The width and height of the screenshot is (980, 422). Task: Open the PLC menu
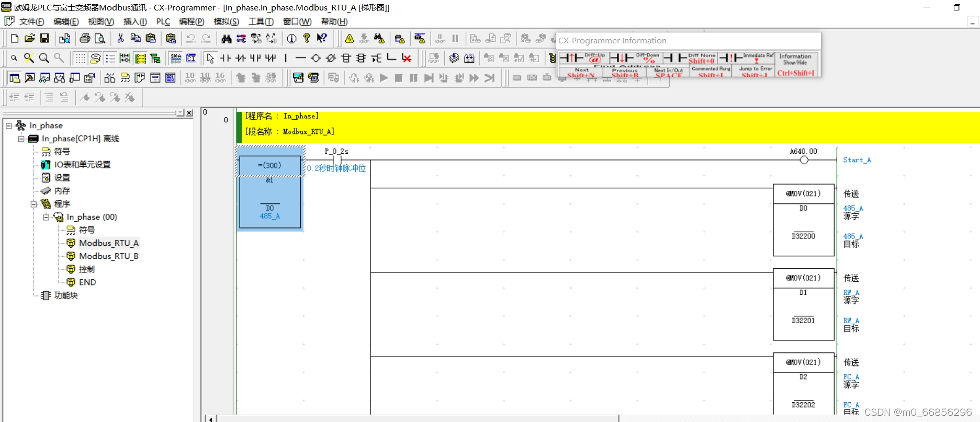tap(163, 21)
